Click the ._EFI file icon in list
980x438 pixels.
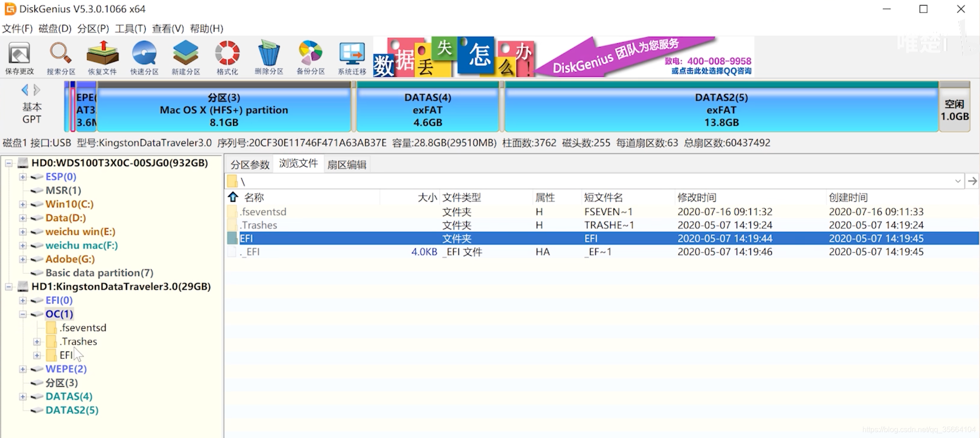point(232,252)
